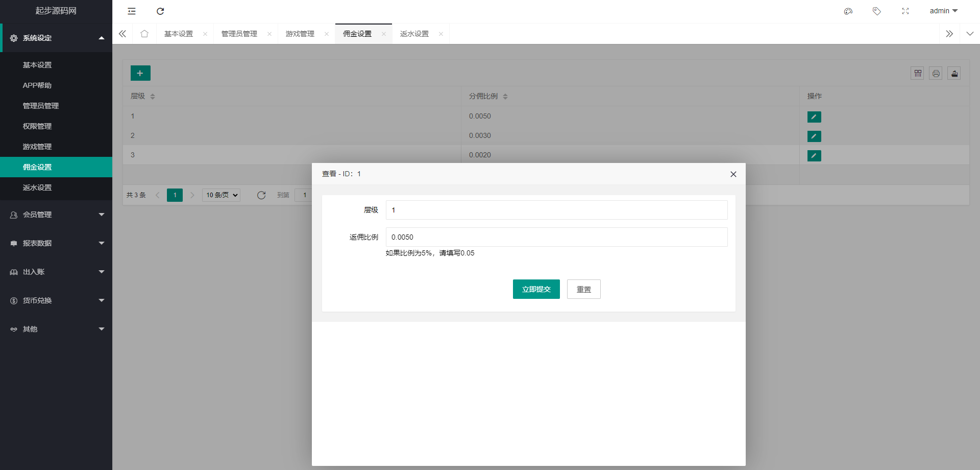This screenshot has width=980, height=470.
Task: Click the print icon in table toolbar
Action: pyautogui.click(x=936, y=74)
